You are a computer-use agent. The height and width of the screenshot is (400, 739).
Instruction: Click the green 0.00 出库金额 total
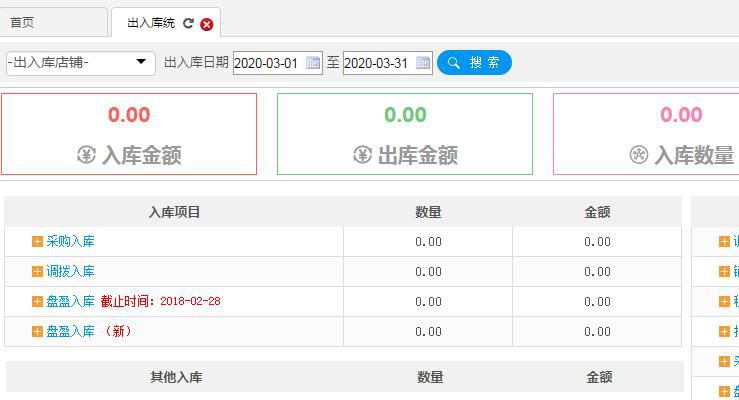click(405, 114)
